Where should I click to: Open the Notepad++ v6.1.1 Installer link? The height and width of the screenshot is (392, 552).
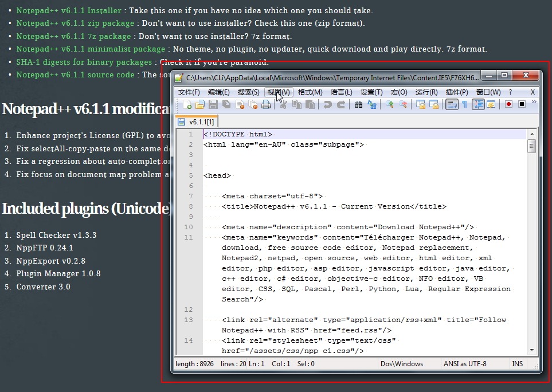point(69,10)
